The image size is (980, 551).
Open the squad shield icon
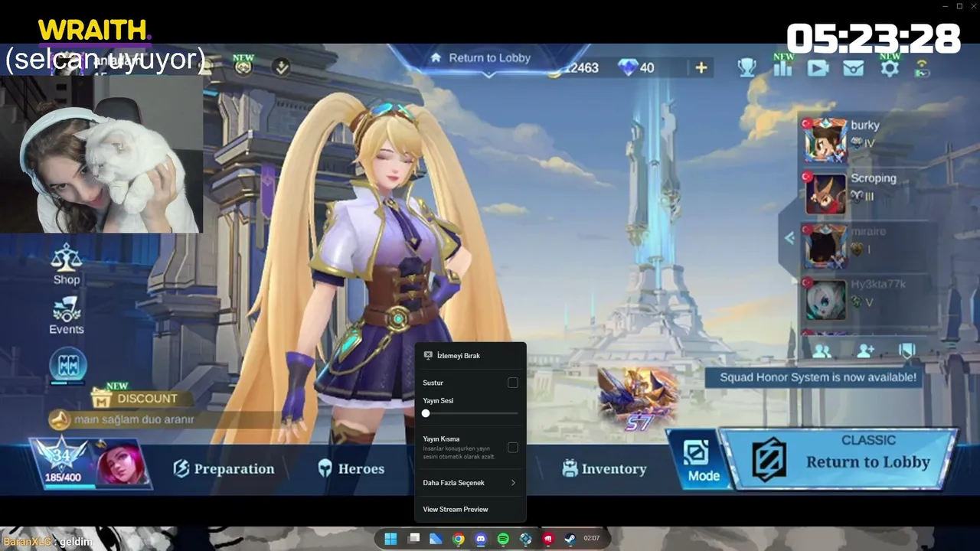coord(907,351)
